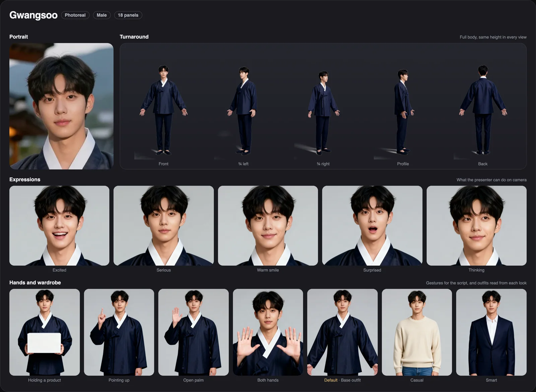
Task: Click the 18 panels tag
Action: pos(128,15)
